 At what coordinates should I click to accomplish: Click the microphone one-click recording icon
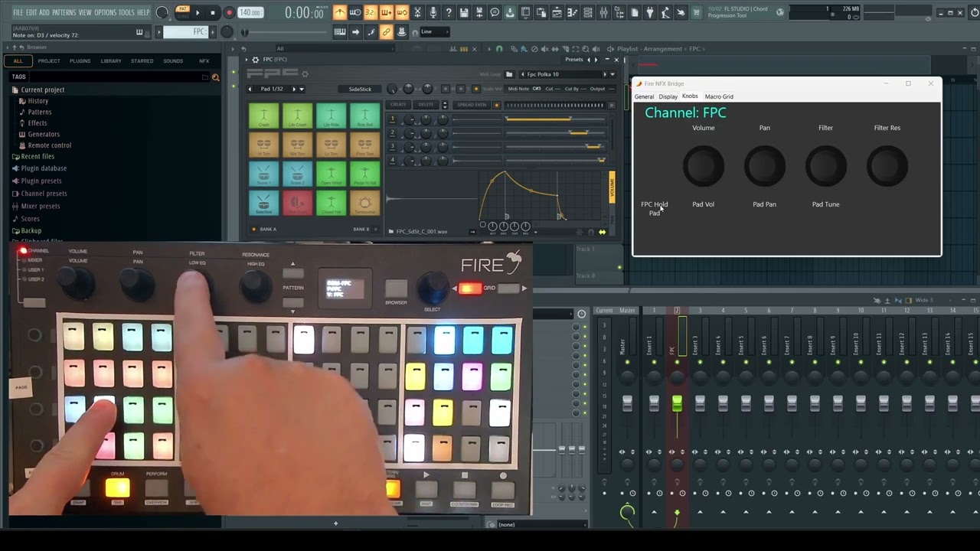pos(433,12)
